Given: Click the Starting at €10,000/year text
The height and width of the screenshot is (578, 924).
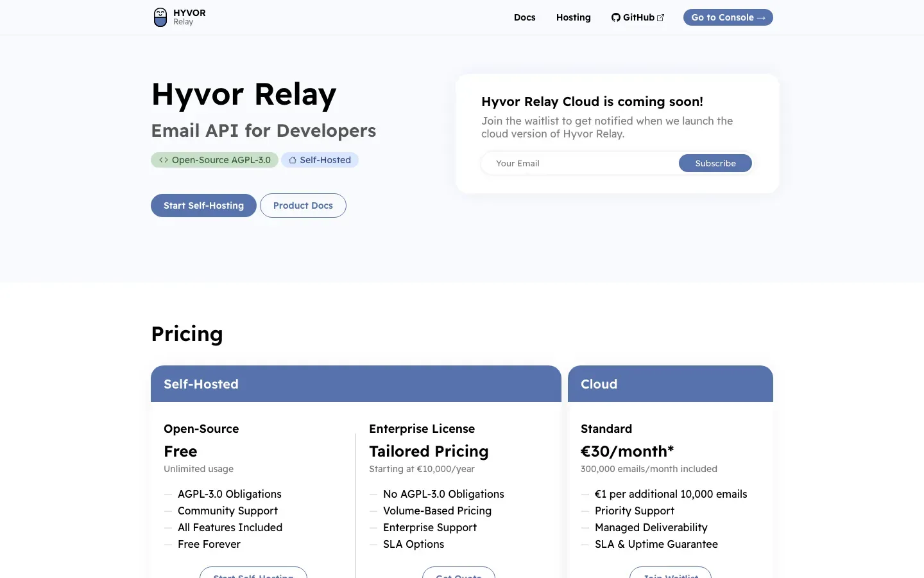Looking at the screenshot, I should click(x=422, y=469).
